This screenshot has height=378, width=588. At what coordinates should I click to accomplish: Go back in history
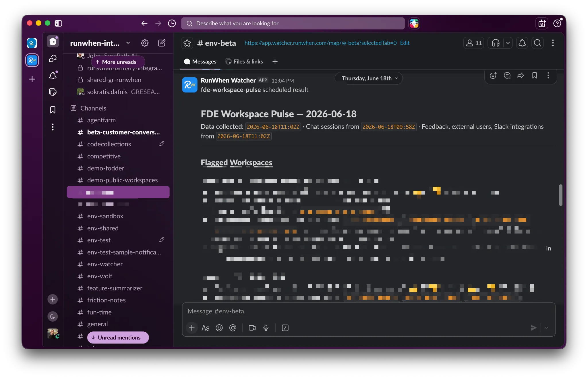144,23
